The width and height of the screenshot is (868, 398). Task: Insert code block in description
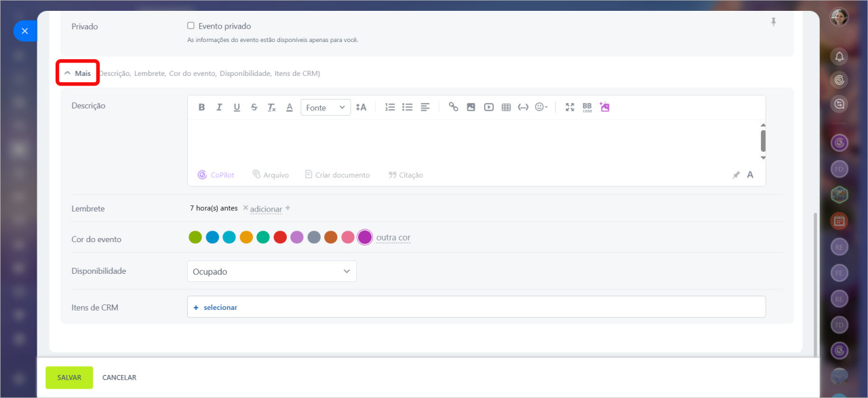pyautogui.click(x=524, y=107)
